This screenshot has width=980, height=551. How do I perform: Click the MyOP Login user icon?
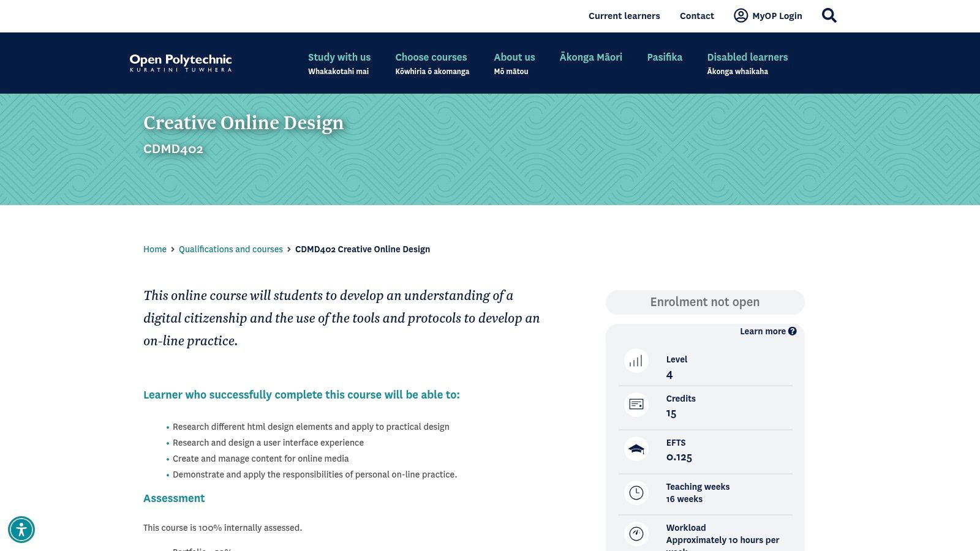[741, 15]
